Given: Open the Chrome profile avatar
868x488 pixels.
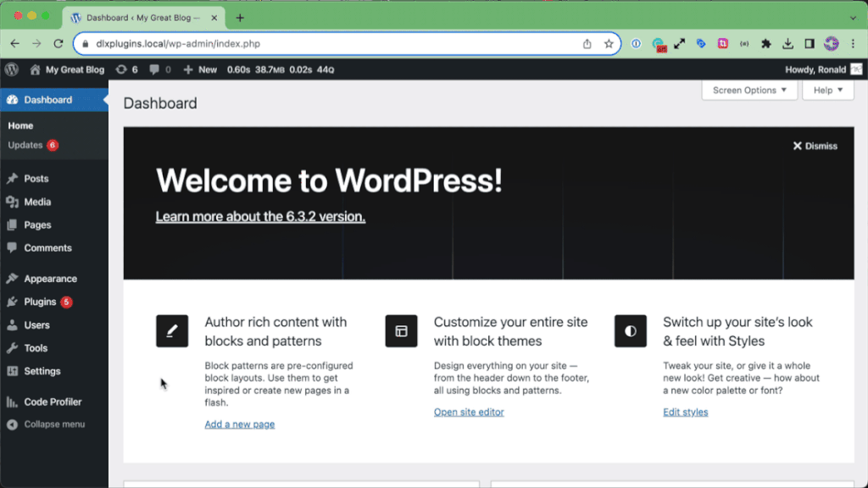Looking at the screenshot, I should [831, 44].
